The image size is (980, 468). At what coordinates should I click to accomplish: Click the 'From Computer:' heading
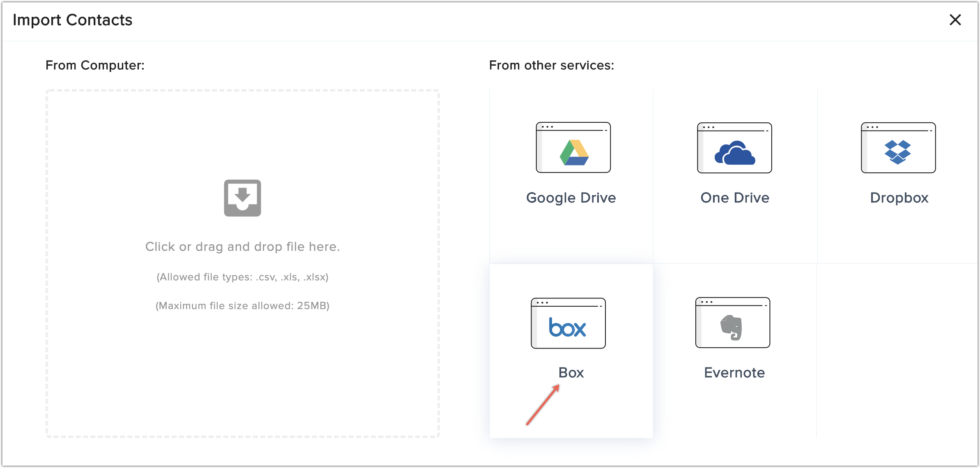pos(95,65)
